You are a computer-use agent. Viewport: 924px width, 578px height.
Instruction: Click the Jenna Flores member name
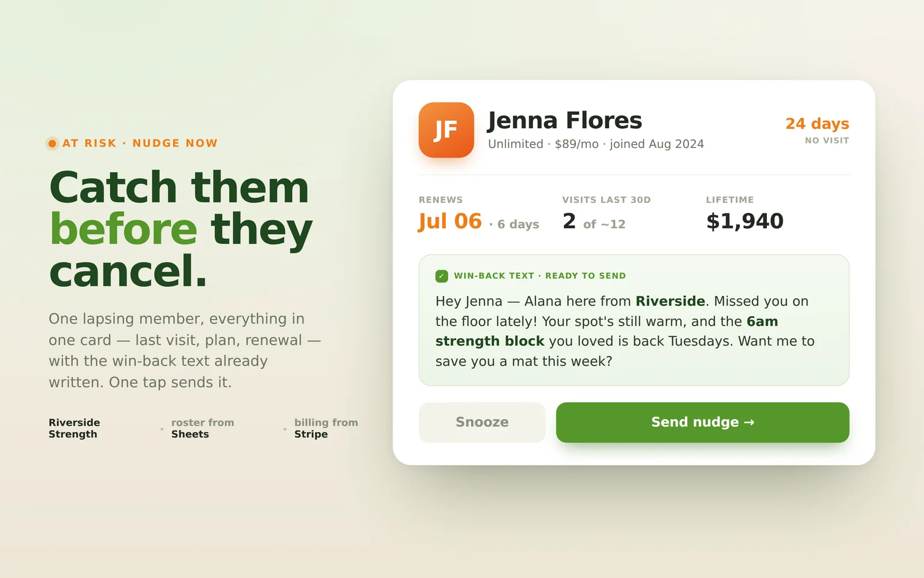pos(565,120)
